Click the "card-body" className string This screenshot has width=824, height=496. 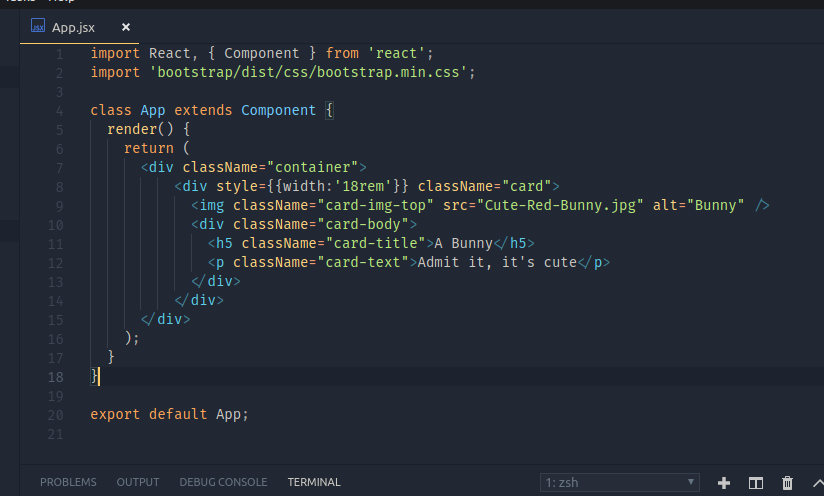tap(363, 224)
